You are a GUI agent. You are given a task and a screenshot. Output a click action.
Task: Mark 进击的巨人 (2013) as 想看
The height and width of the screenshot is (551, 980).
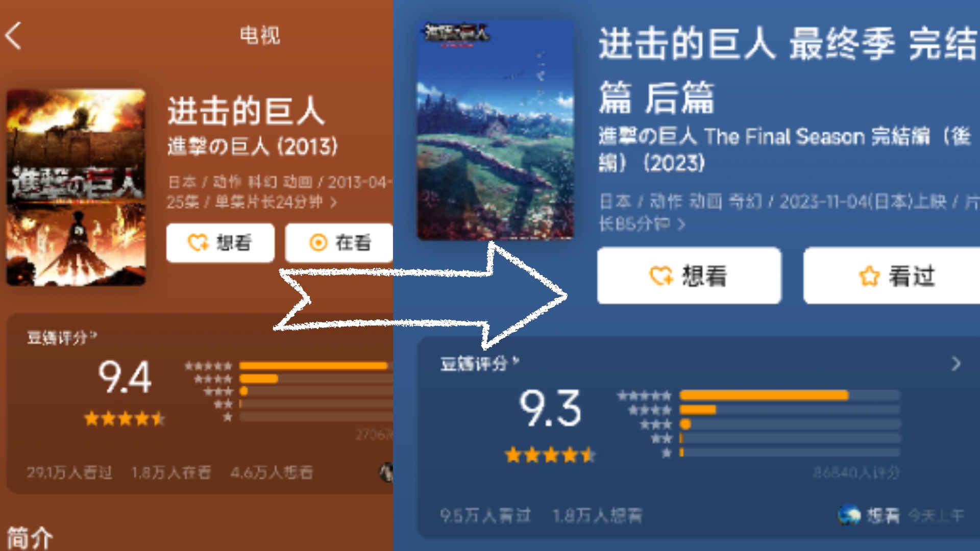click(220, 243)
